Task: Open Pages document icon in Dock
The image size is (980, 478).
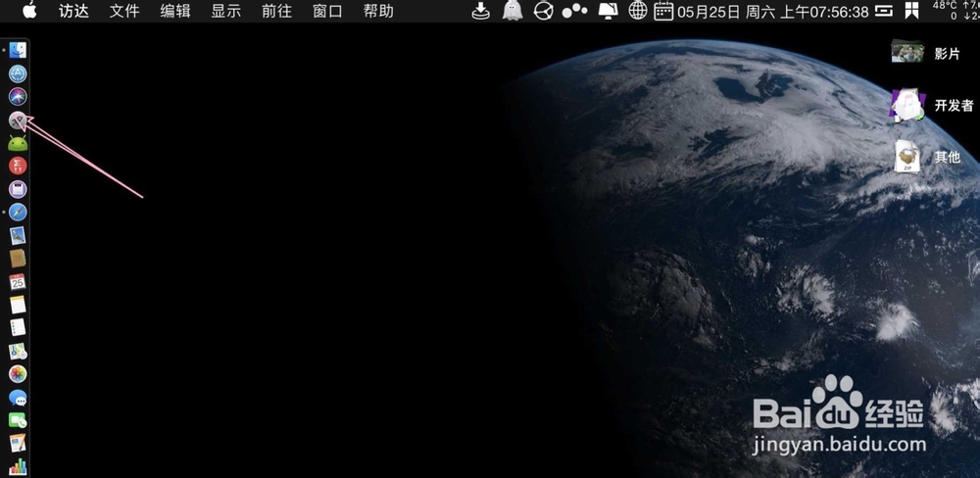Action: point(18,443)
